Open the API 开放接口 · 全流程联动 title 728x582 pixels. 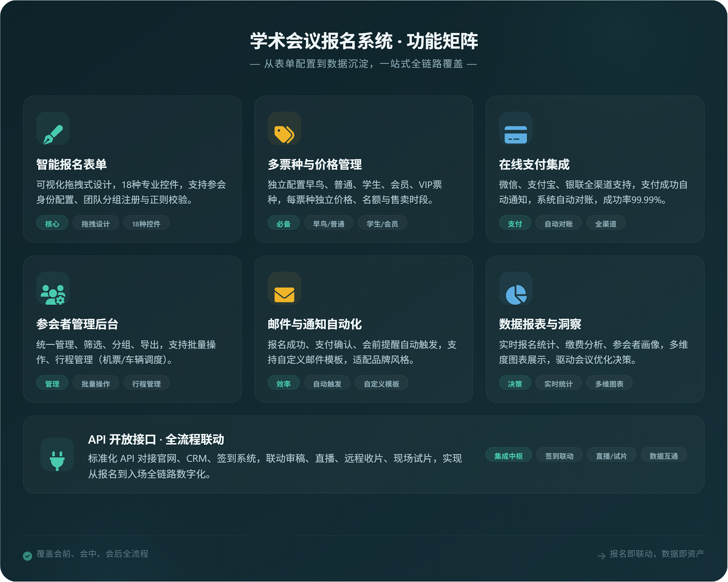(156, 440)
